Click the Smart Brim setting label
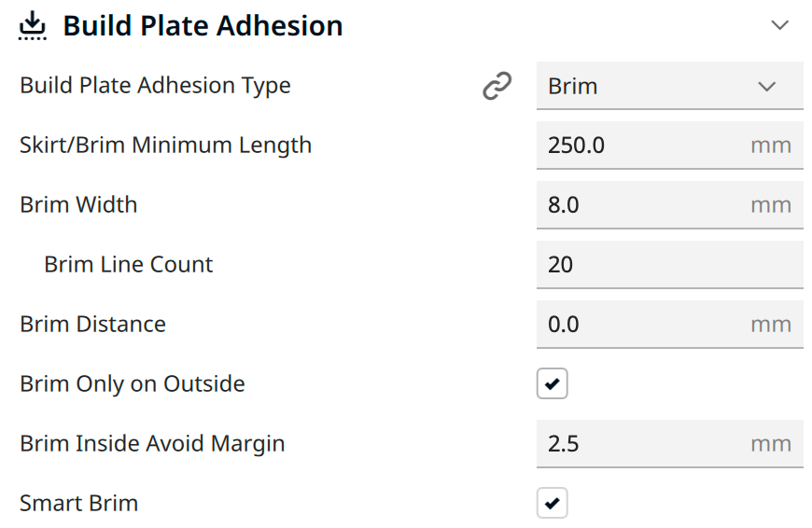812x528 pixels. [78, 503]
